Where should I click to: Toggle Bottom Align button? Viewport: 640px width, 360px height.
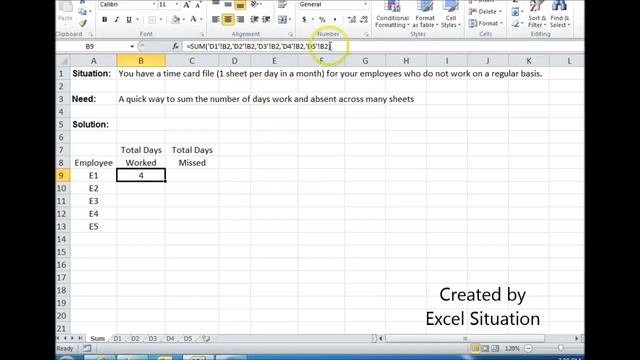point(240,5)
